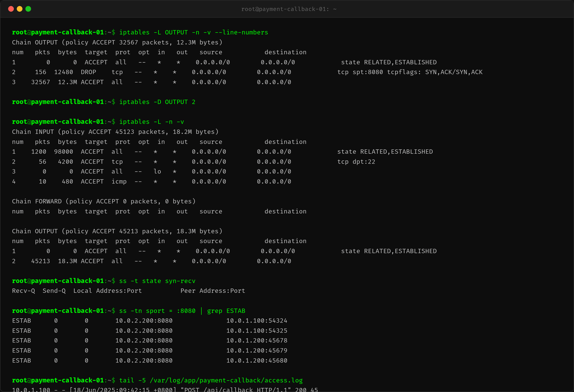Click 45213 packet count in OUTPUT rule 2
Screen dimensions: 574x392
40,261
